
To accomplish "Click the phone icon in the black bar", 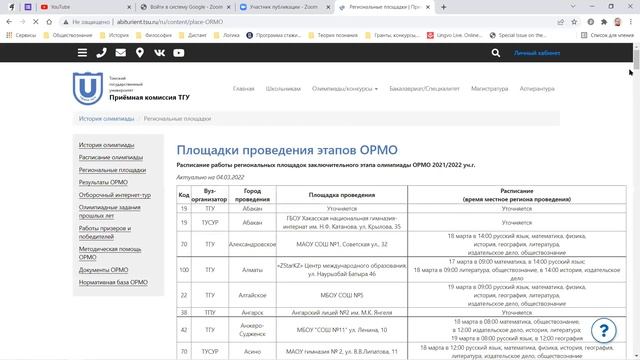I will click(101, 53).
